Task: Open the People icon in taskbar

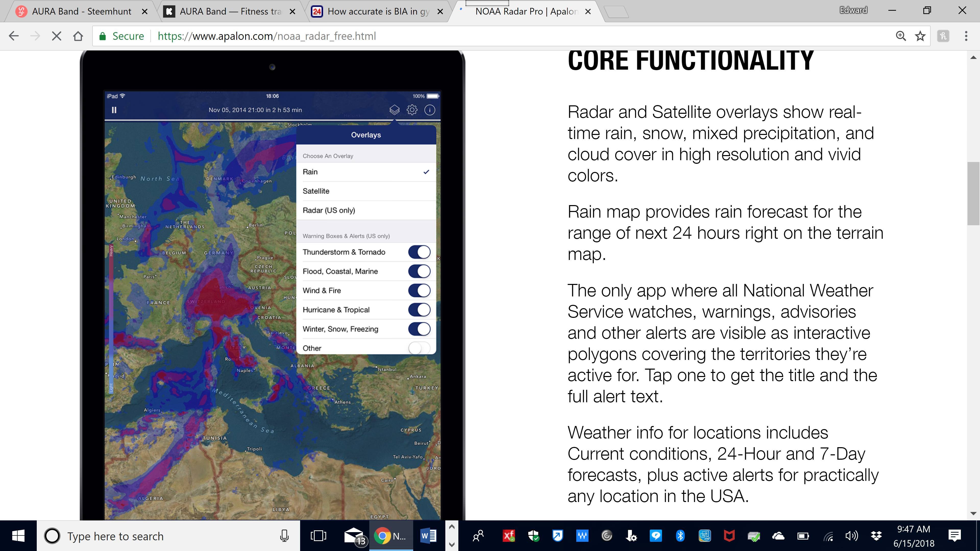Action: [478, 536]
